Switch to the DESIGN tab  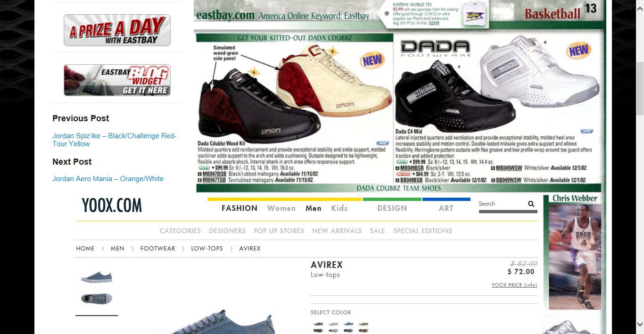pyautogui.click(x=392, y=209)
